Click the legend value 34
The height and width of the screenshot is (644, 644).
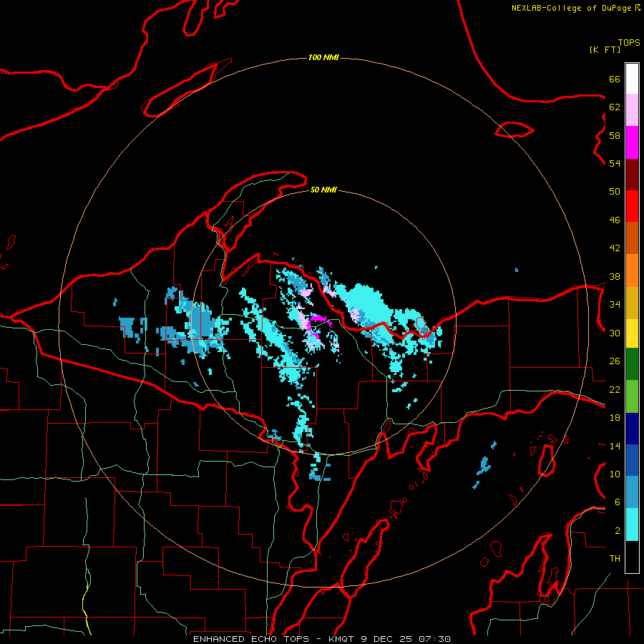(x=615, y=304)
